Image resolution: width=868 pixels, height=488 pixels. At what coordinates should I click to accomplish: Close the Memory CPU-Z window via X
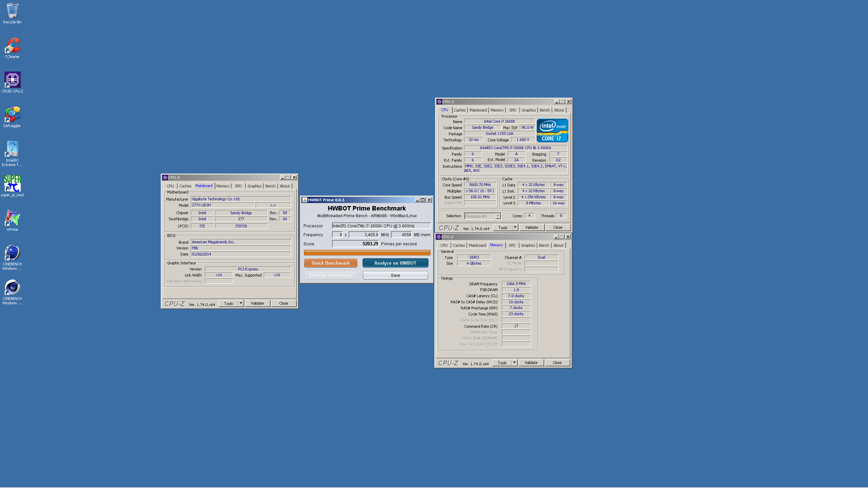568,237
